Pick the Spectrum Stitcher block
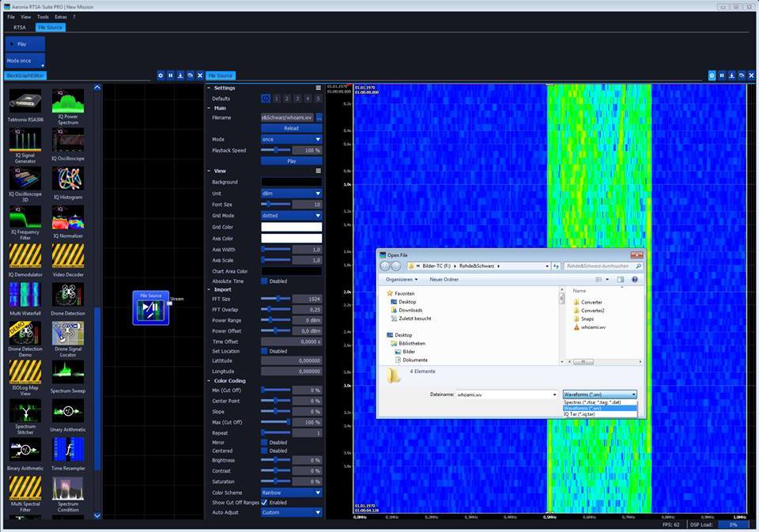This screenshot has height=532, width=759. (25, 417)
